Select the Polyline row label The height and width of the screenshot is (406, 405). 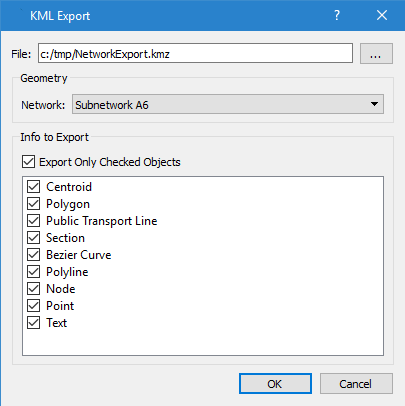click(x=67, y=272)
